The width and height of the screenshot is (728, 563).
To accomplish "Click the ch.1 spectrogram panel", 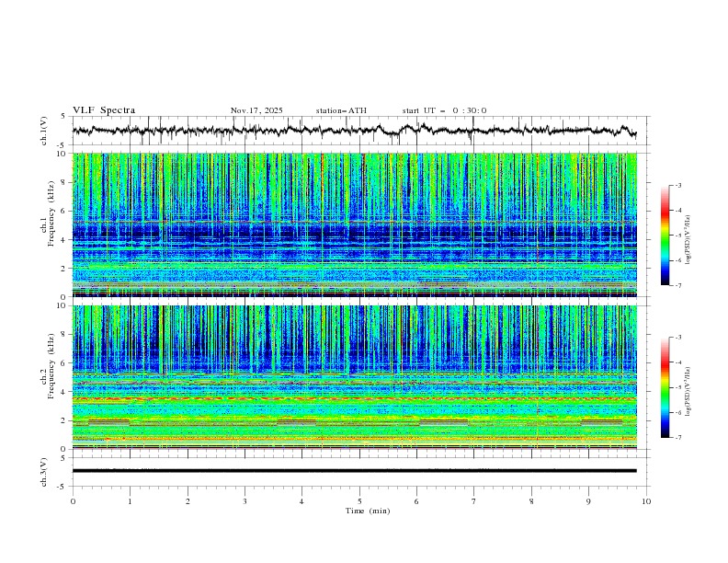I will (x=354, y=224).
